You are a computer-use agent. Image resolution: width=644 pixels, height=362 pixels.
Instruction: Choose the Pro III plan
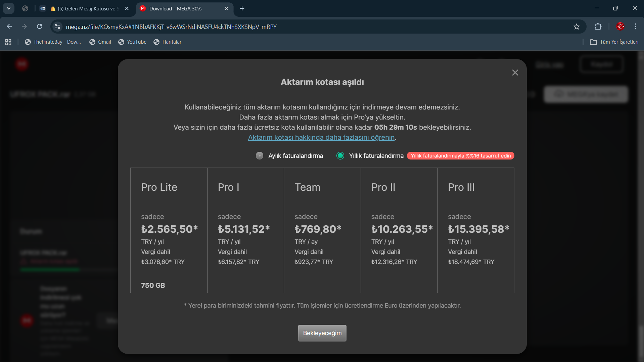pos(476,230)
